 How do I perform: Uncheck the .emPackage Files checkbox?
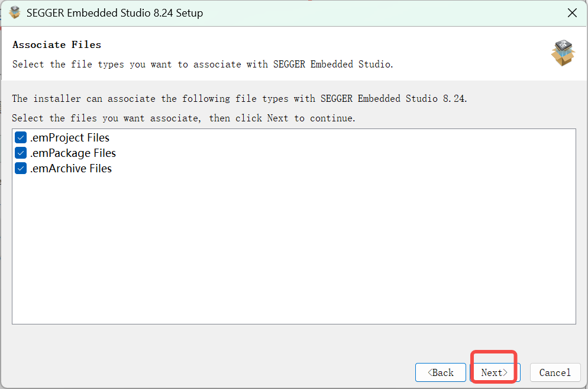[x=20, y=153]
